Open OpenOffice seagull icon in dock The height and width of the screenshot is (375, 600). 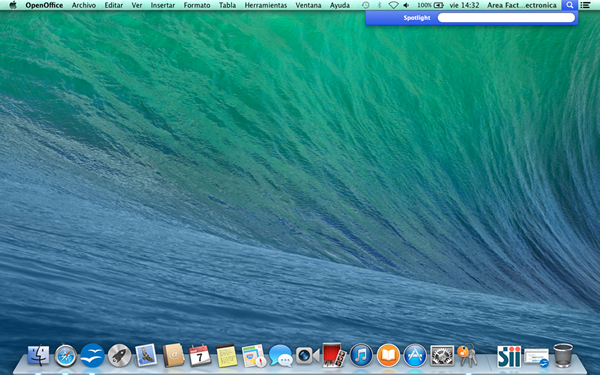coord(92,355)
